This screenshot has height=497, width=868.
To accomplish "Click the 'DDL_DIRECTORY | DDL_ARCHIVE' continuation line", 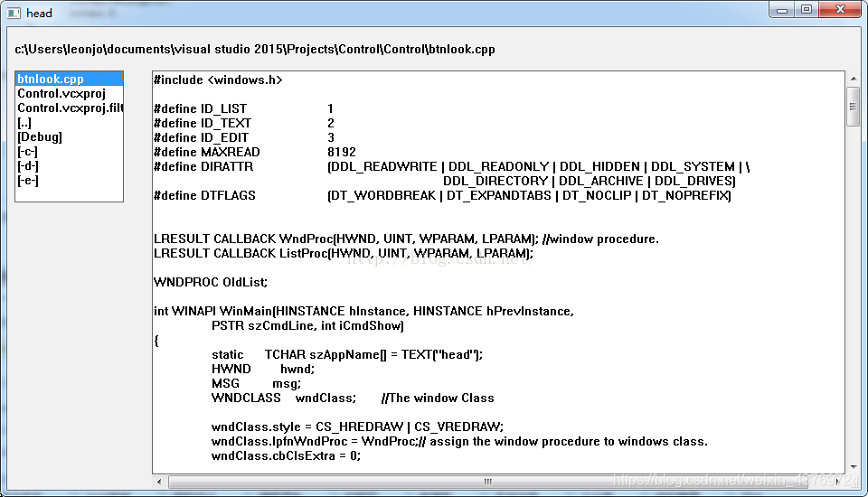I will pyautogui.click(x=589, y=181).
